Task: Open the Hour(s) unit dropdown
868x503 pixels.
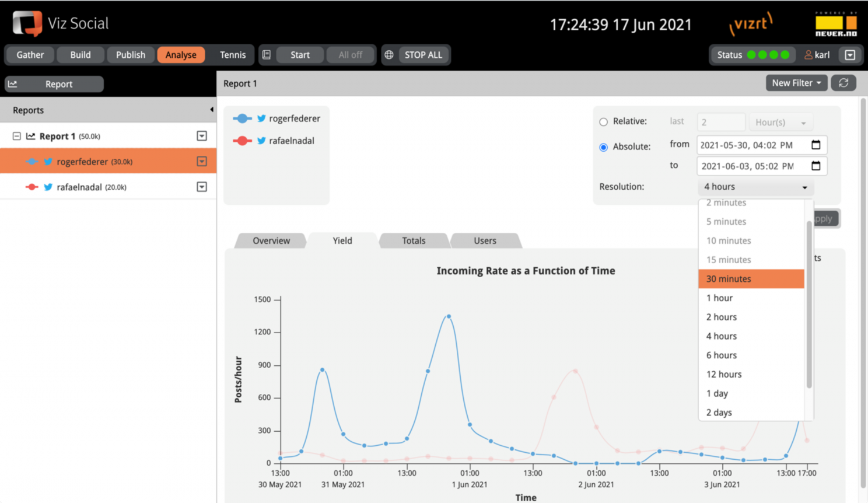Action: point(780,123)
